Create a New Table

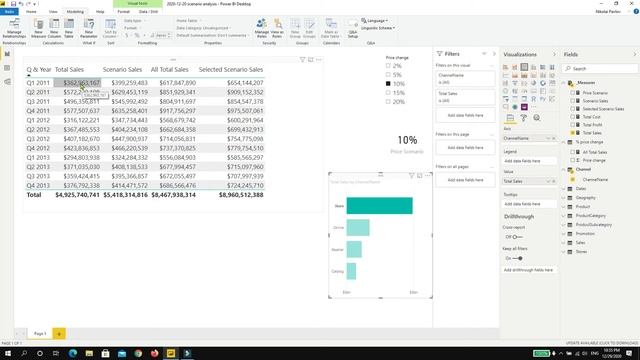pyautogui.click(x=69, y=28)
